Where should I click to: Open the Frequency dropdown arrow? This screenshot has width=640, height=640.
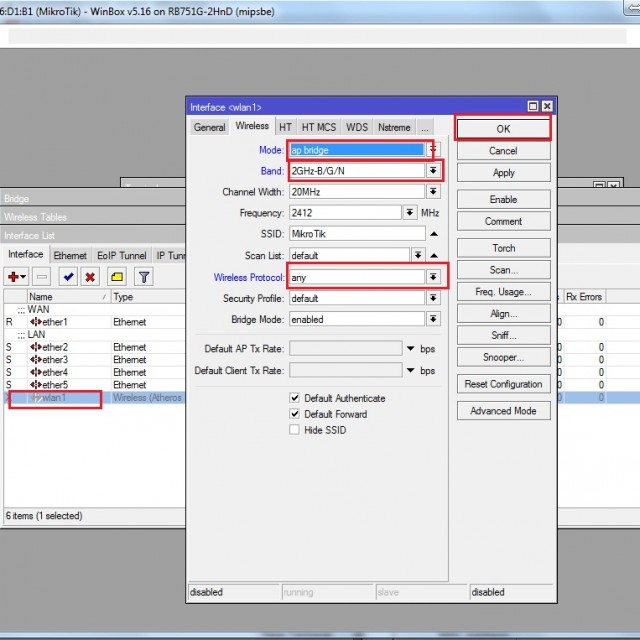coord(409,212)
